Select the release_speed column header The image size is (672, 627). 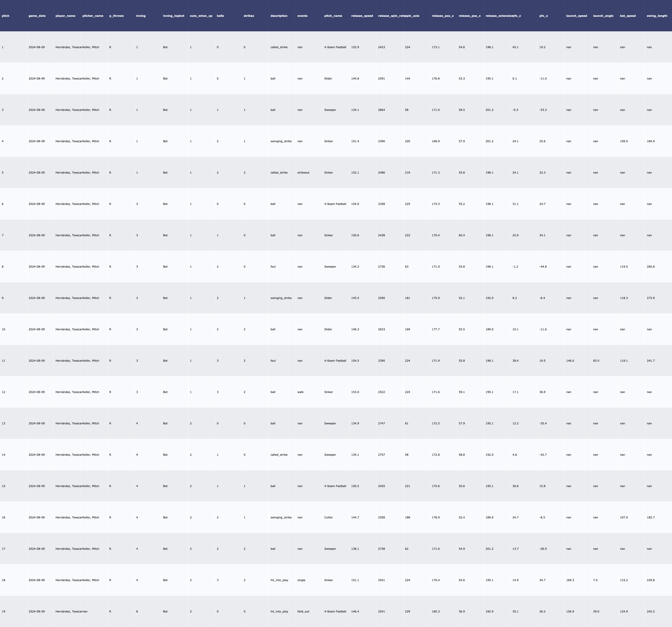click(x=362, y=16)
